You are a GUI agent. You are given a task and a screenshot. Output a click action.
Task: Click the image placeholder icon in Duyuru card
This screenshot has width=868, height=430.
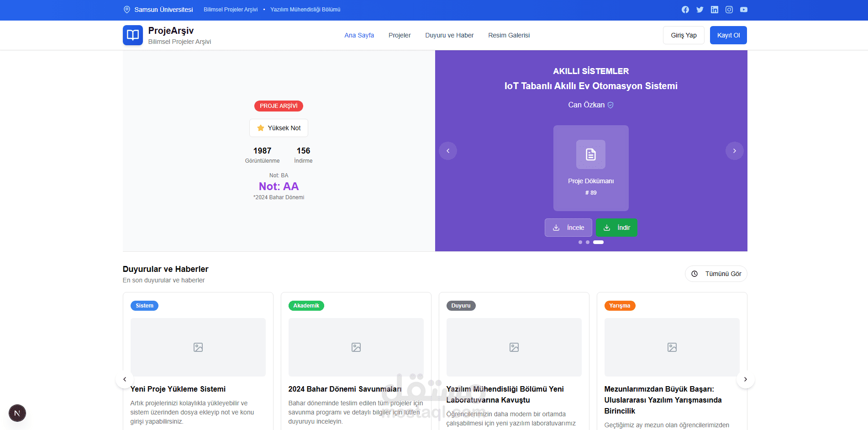514,347
